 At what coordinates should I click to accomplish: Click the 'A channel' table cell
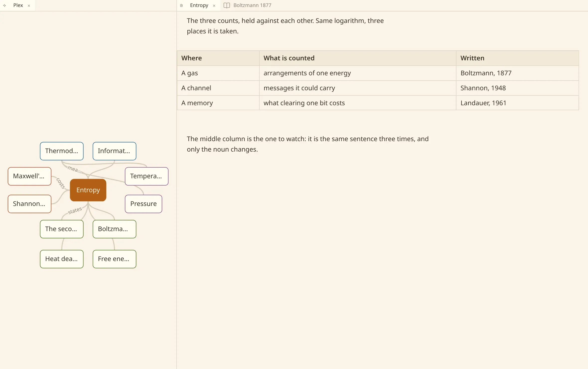(x=218, y=88)
